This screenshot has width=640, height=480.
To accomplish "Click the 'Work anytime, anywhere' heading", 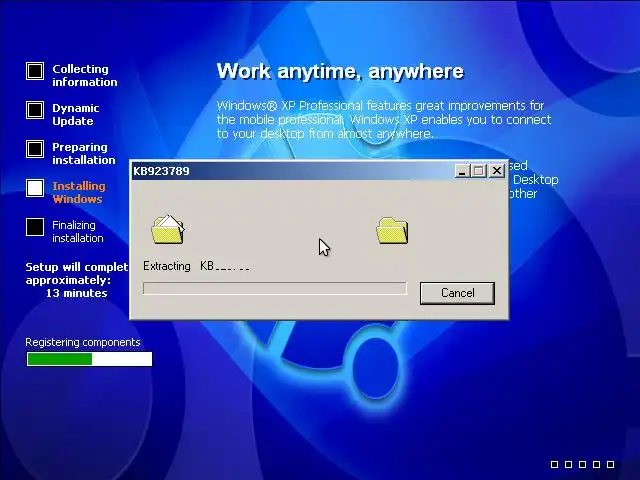I will coord(340,71).
